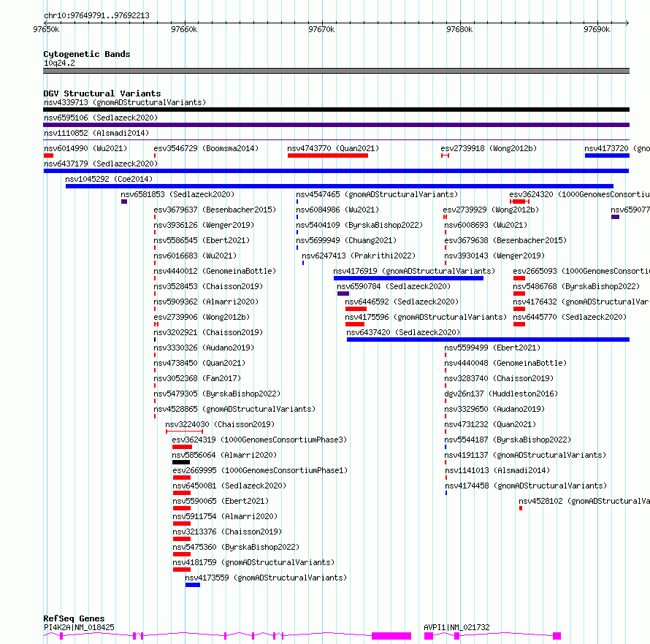
Task: Click nsv4440012 (GenomeinaBottle) label
Action: click(x=215, y=271)
